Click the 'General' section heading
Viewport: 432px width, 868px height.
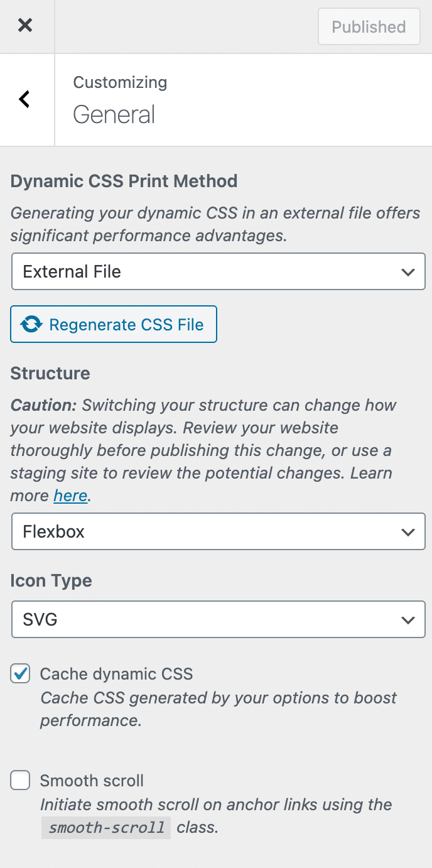coord(114,114)
